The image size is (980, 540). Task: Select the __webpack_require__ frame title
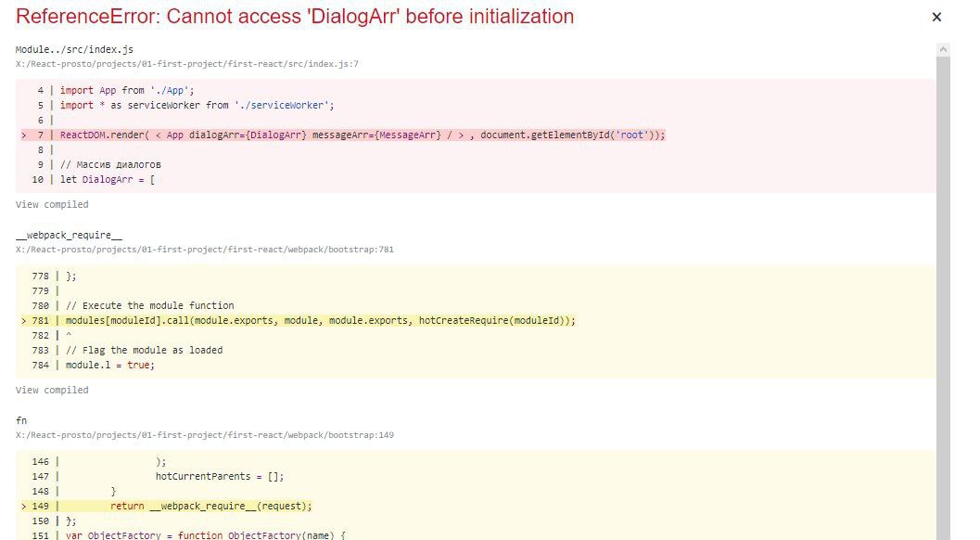tap(69, 235)
